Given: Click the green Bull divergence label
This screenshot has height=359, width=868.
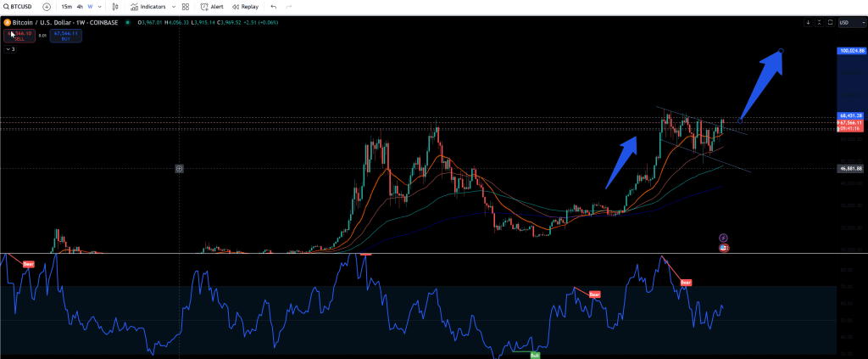Looking at the screenshot, I should click(x=535, y=355).
